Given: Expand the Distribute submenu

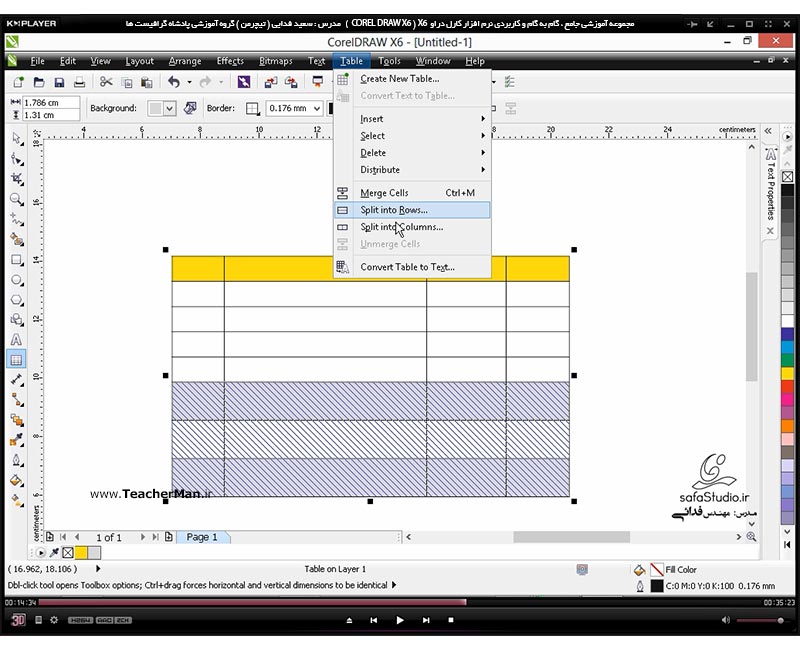Looking at the screenshot, I should [x=412, y=169].
